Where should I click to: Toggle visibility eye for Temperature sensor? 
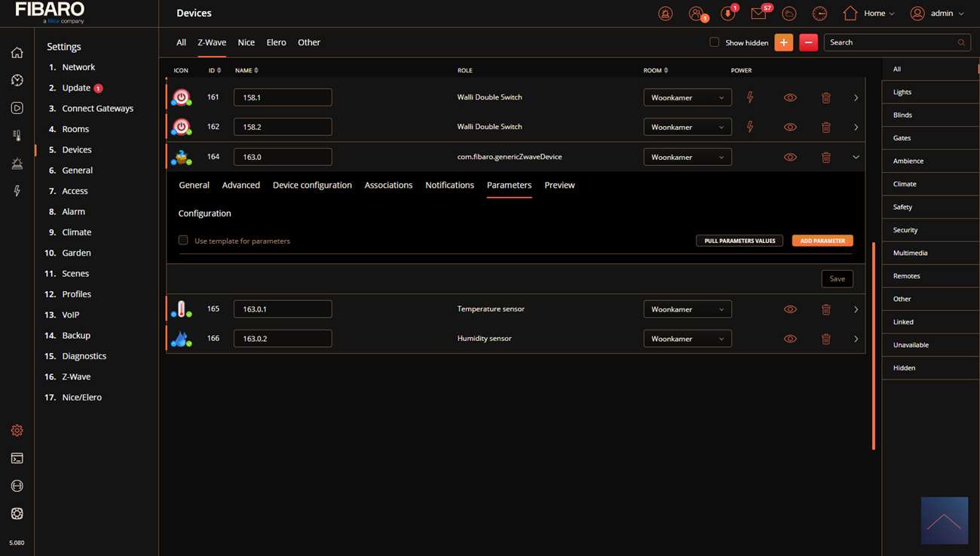[x=789, y=309]
